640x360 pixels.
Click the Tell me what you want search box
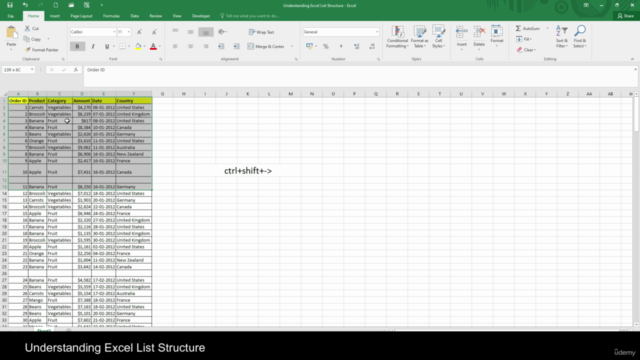[x=249, y=16]
